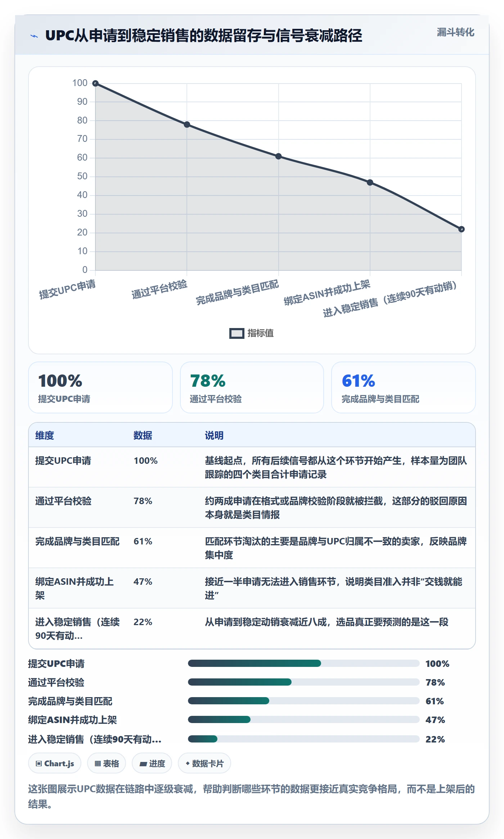Click the 数据卡片 tag chip
This screenshot has height=839, width=504.
click(x=204, y=763)
